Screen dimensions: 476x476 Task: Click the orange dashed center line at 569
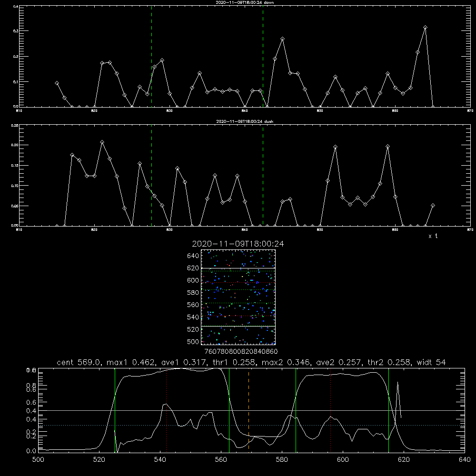point(248,410)
